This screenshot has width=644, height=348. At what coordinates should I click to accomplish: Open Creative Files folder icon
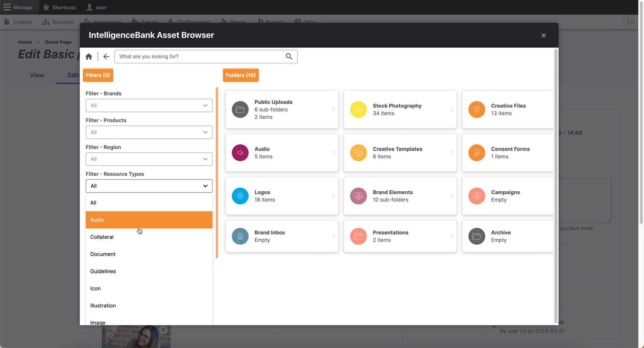click(477, 109)
